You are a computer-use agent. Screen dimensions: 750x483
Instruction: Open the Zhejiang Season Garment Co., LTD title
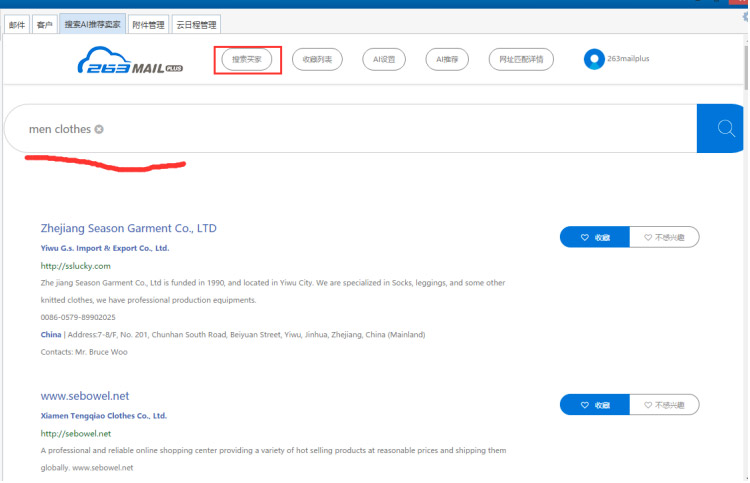(128, 228)
